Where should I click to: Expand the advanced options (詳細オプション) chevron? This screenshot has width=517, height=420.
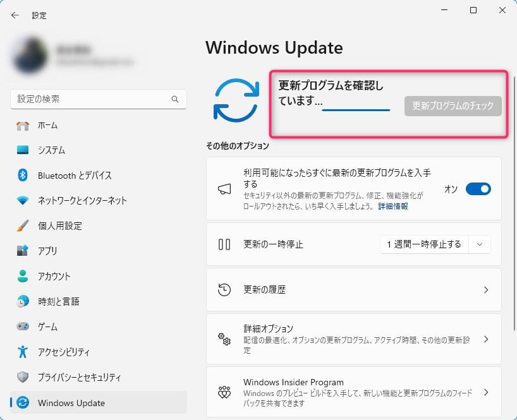pyautogui.click(x=485, y=339)
